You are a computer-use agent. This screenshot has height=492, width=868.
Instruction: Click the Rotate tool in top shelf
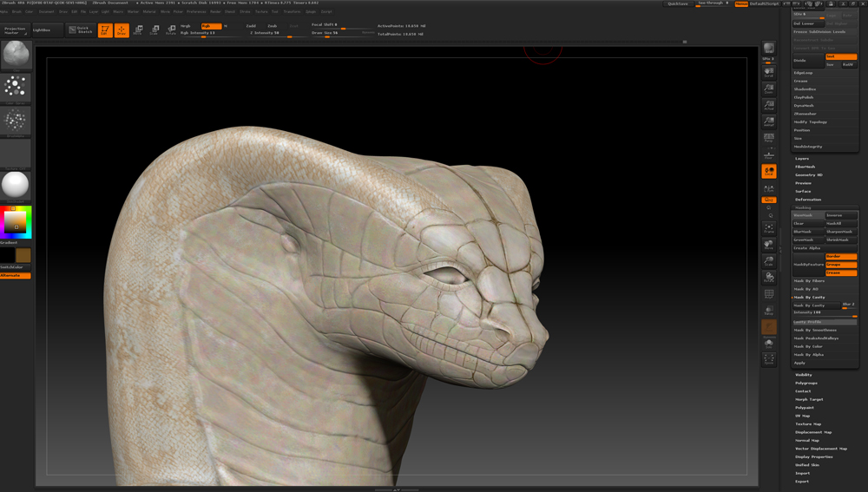[171, 30]
